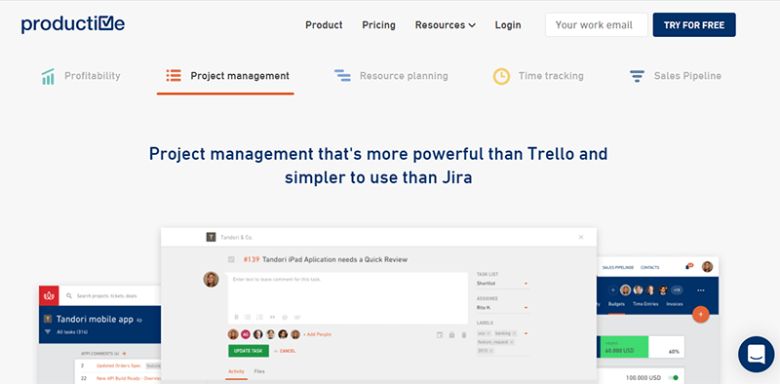780x384 pixels.
Task: Click the task lock icon
Action: (x=452, y=335)
